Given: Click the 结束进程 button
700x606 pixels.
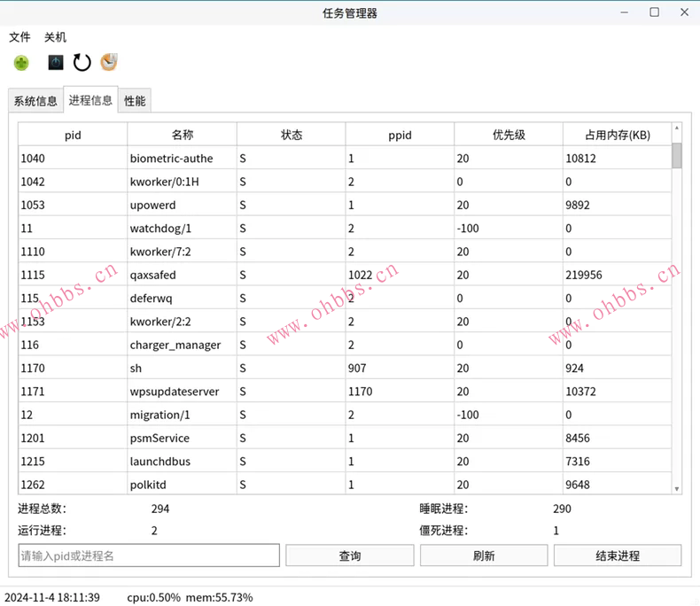Looking at the screenshot, I should 618,555.
